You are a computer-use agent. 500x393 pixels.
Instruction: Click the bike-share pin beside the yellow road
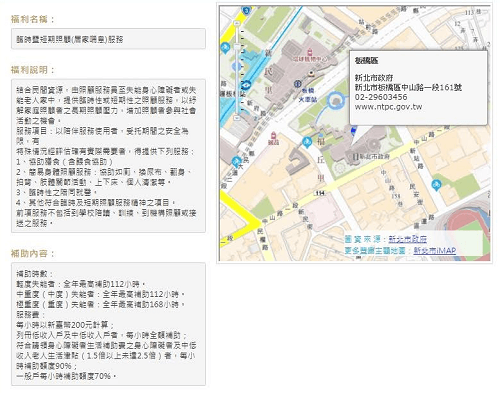[x=225, y=47]
